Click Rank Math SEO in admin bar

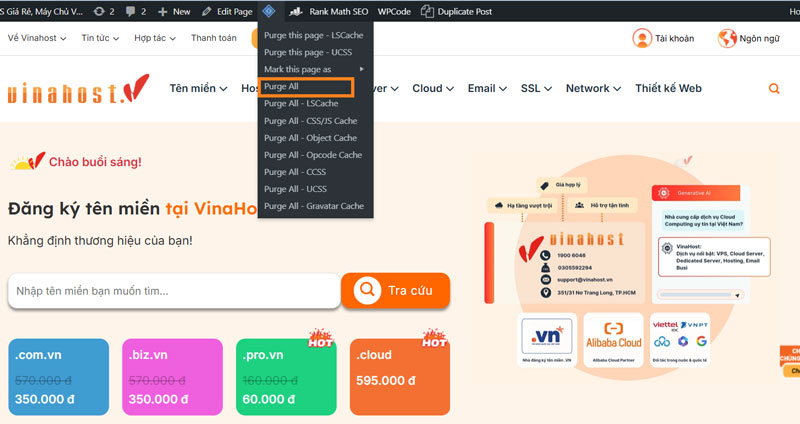pyautogui.click(x=338, y=11)
